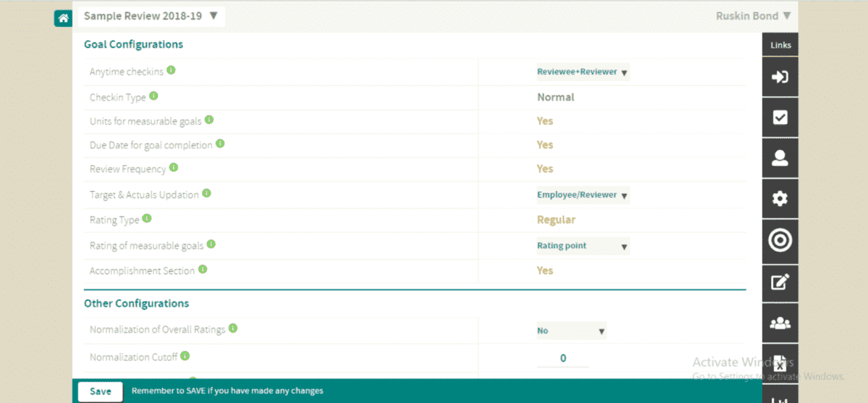Click the edit pencil sidebar icon

click(x=780, y=282)
